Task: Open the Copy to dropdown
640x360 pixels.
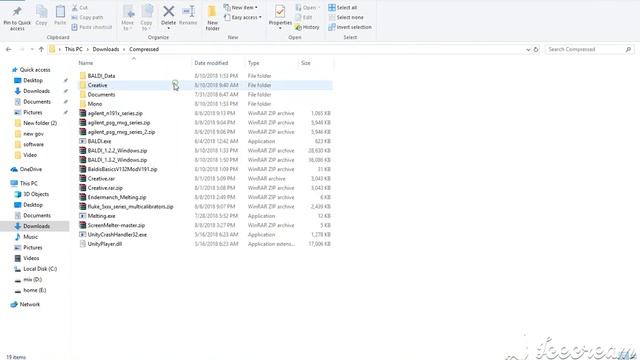Action: [x=147, y=18]
